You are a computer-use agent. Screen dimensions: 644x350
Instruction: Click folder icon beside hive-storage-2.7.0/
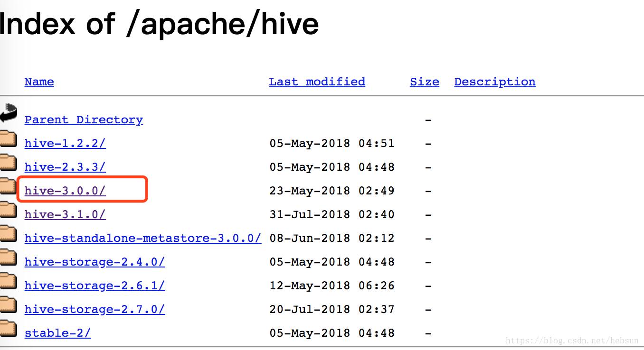pyautogui.click(x=8, y=305)
